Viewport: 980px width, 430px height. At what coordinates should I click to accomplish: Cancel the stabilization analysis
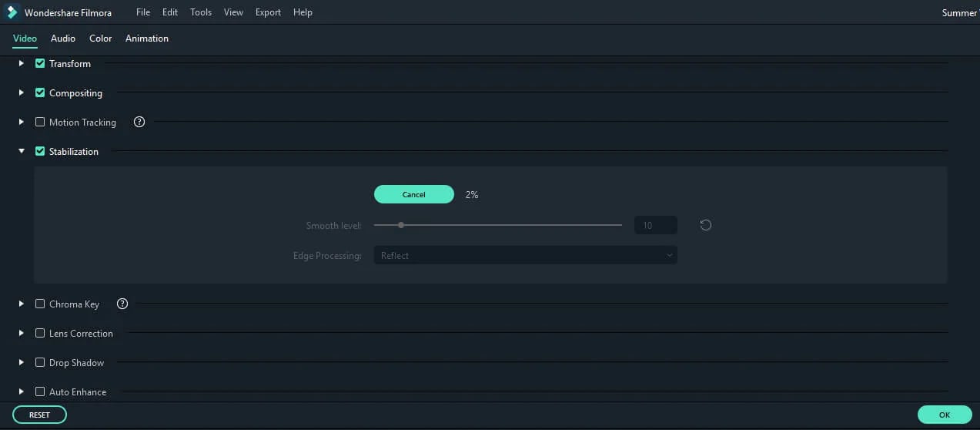pos(414,194)
